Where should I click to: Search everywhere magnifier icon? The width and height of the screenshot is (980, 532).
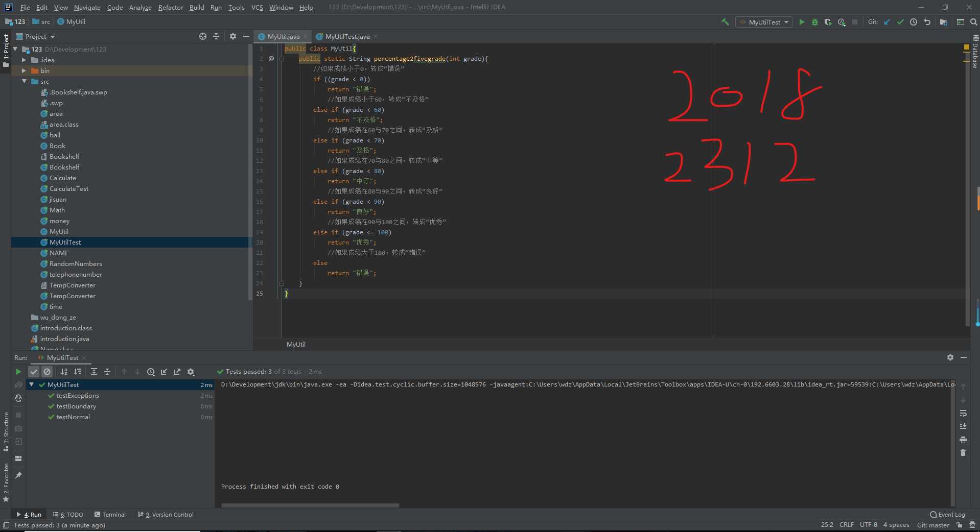coord(974,22)
